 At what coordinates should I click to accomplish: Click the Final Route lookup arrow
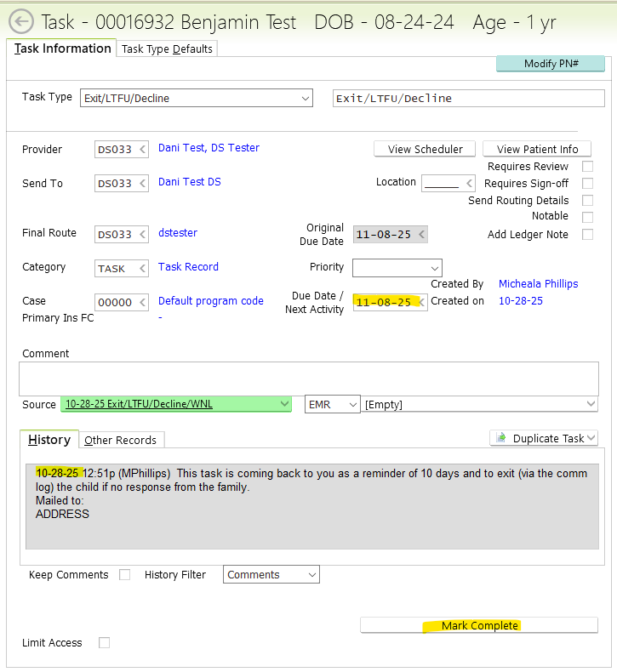[x=142, y=234]
